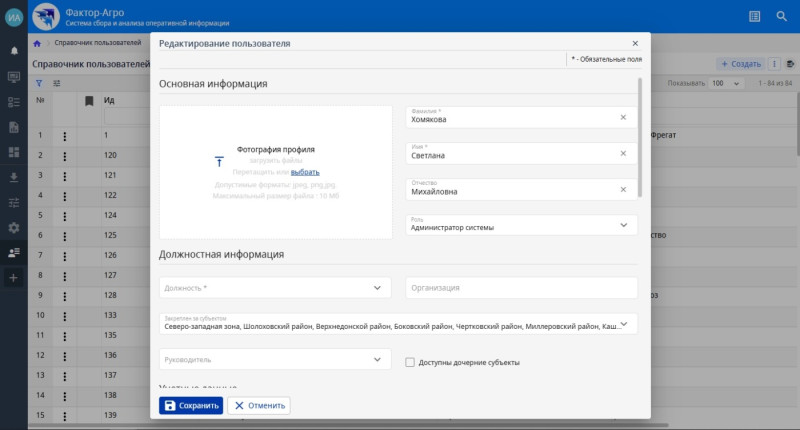The width and height of the screenshot is (800, 430).
Task: Click the table view icon in header
Action: click(754, 16)
